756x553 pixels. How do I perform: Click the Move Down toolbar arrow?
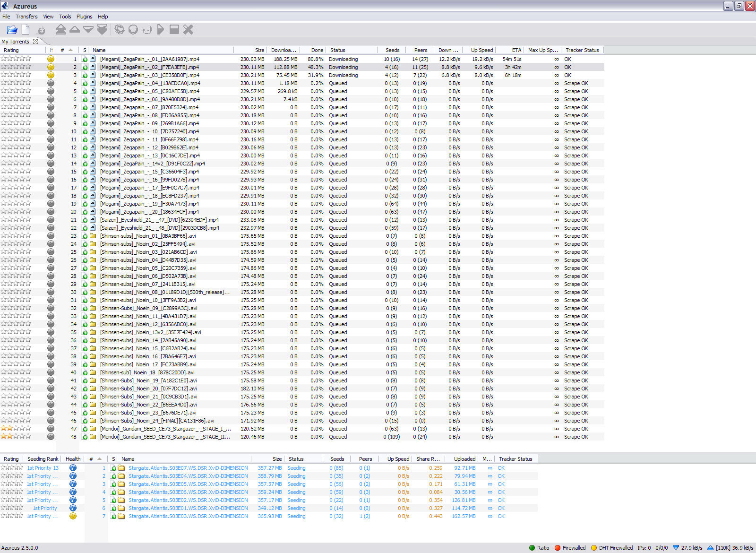(x=88, y=30)
